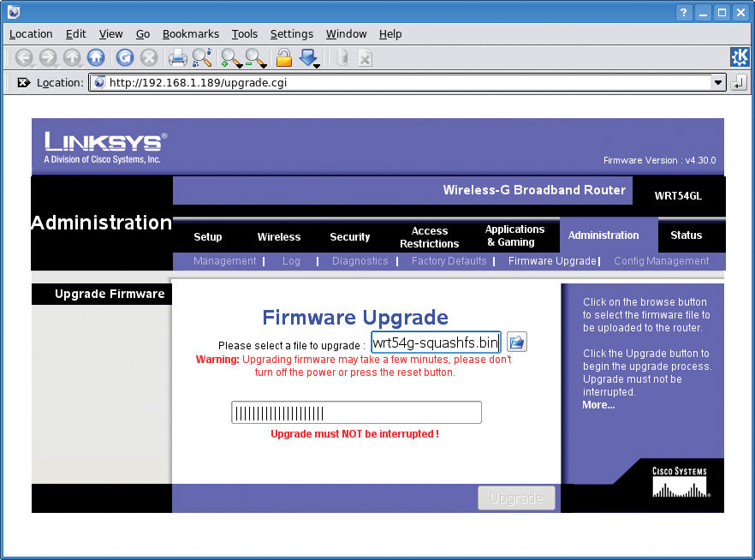The image size is (755, 560).
Task: Browse for a firmware file using the folder icon
Action: click(x=517, y=343)
